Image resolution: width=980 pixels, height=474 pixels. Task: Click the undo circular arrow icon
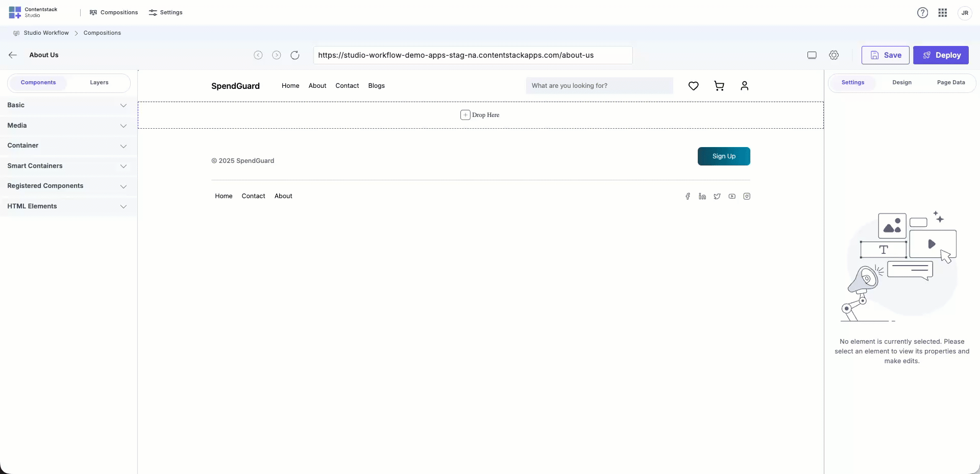pyautogui.click(x=258, y=55)
